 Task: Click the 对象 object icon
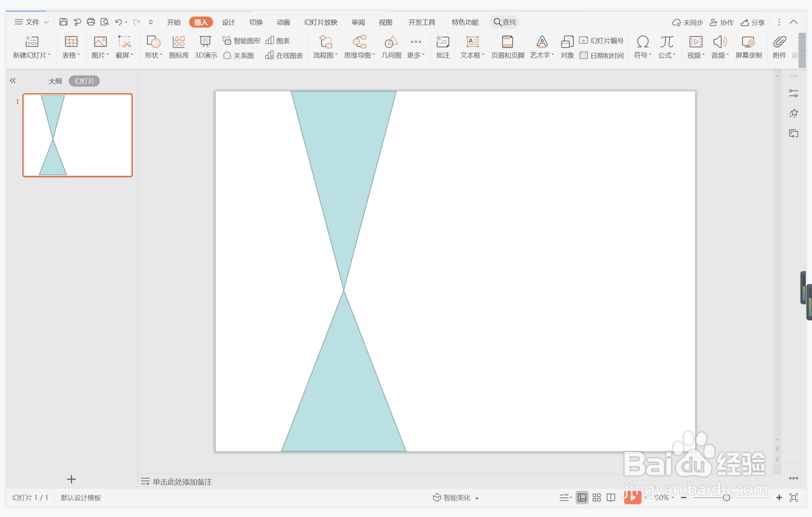pos(567,47)
